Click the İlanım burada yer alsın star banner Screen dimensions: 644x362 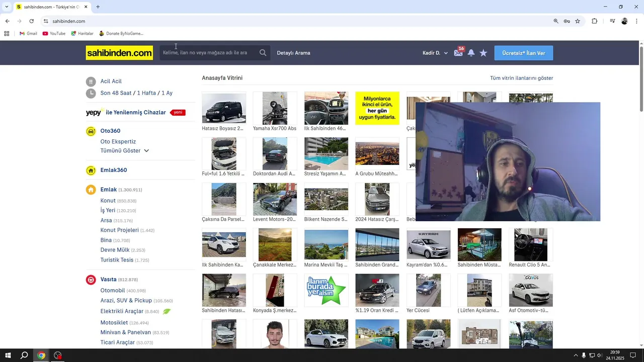(326, 290)
